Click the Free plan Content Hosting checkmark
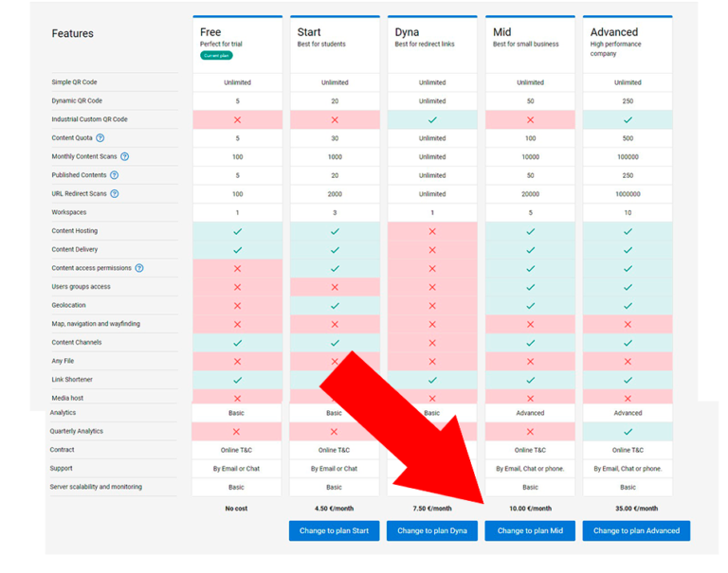The width and height of the screenshot is (728, 573). 237,231
